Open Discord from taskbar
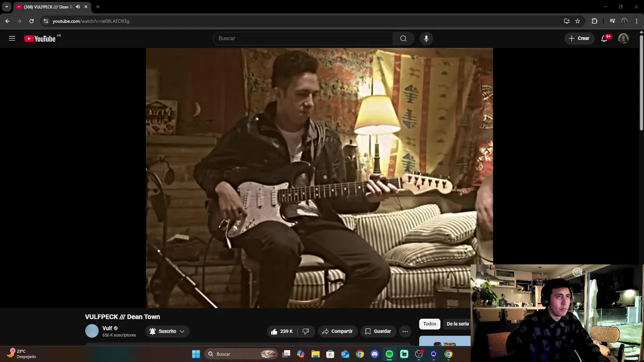Screen dimensions: 644x362 tap(374, 354)
